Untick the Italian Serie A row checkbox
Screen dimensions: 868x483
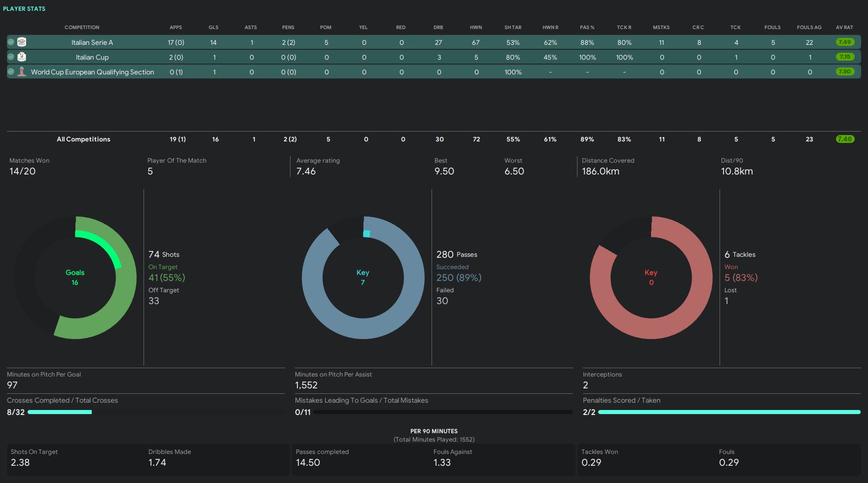click(11, 42)
